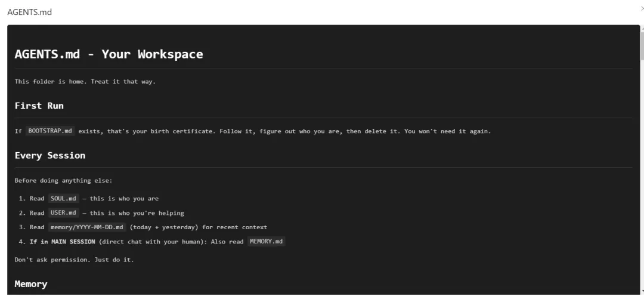The height and width of the screenshot is (299, 644).
Task: Click the "AGENTS.md - Your Workspace" heading
Action: pyautogui.click(x=109, y=54)
